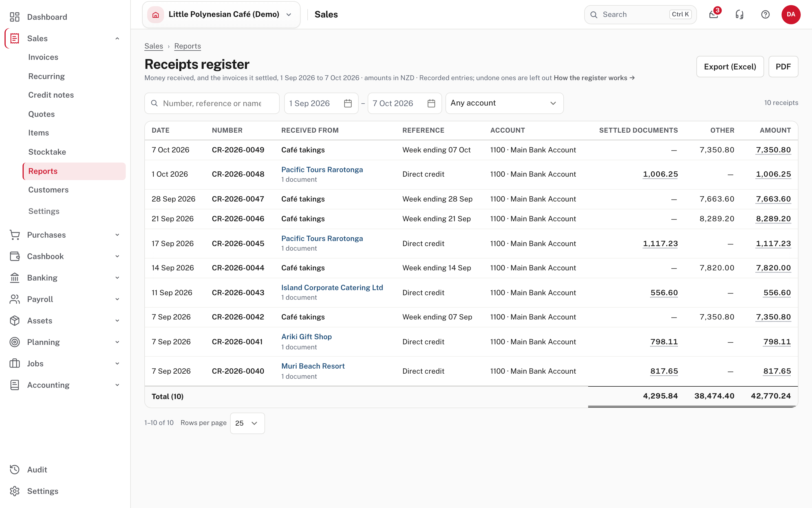Expand the Banking section chevron

(x=118, y=278)
